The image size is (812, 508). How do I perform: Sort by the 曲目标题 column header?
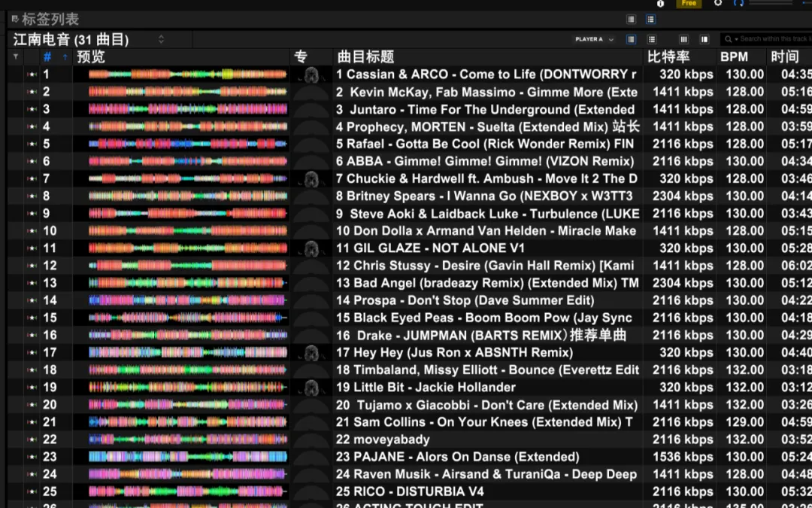[x=365, y=56]
